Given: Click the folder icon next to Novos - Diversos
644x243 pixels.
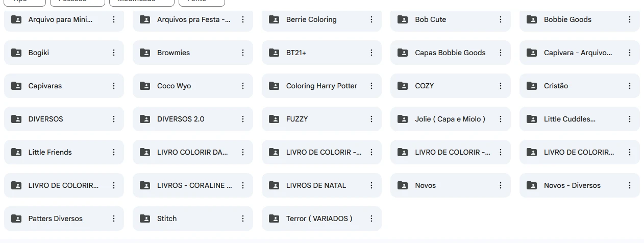Looking at the screenshot, I should (532, 185).
